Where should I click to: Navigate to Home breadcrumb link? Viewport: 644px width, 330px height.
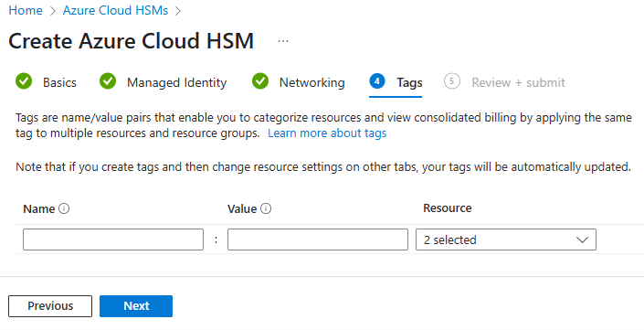pyautogui.click(x=26, y=10)
